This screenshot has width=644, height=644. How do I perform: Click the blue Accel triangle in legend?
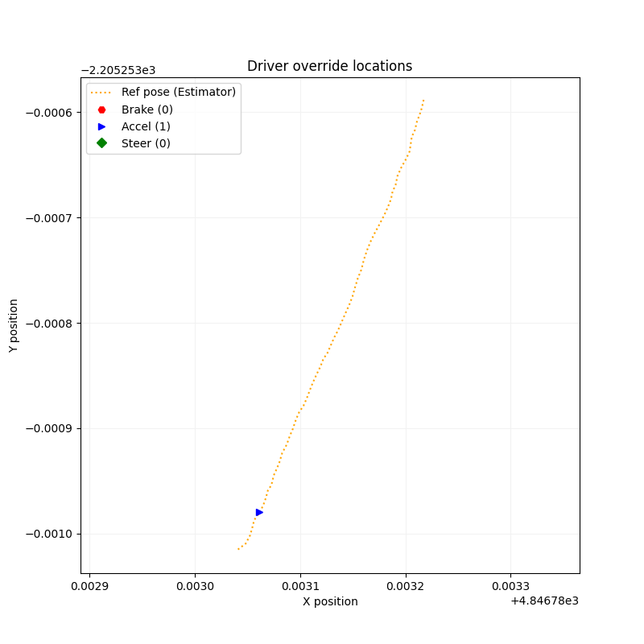(x=102, y=126)
